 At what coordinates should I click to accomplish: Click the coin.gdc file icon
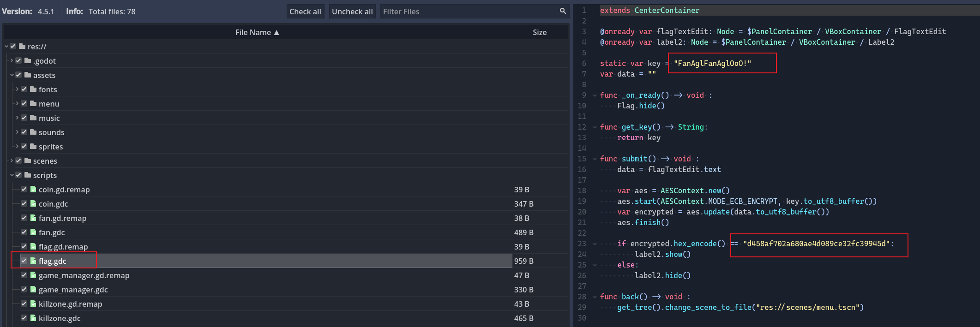(33, 203)
